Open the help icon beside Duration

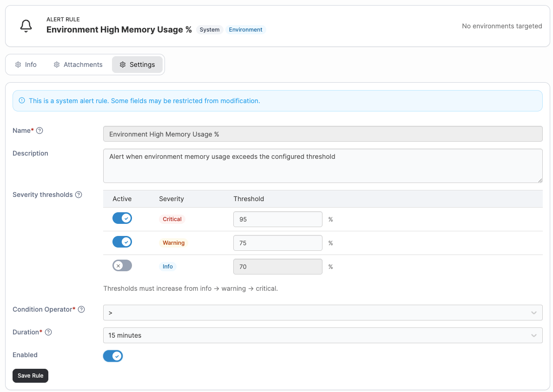pyautogui.click(x=48, y=332)
